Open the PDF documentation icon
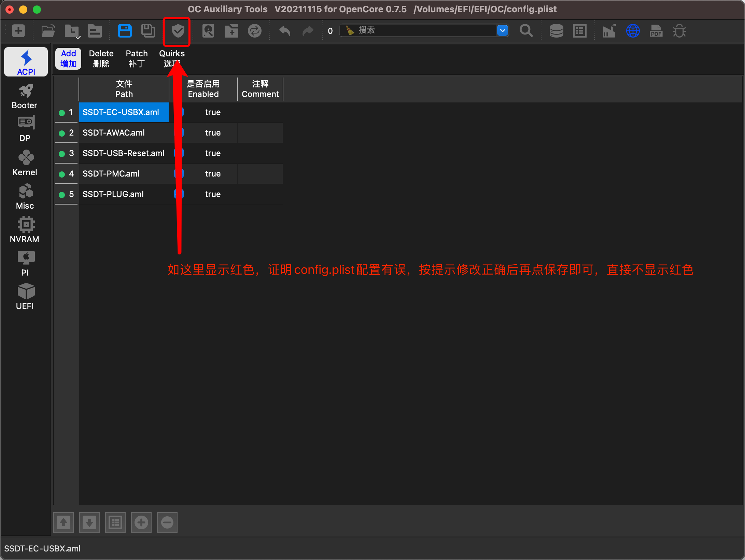Image resolution: width=745 pixels, height=560 pixels. (656, 31)
